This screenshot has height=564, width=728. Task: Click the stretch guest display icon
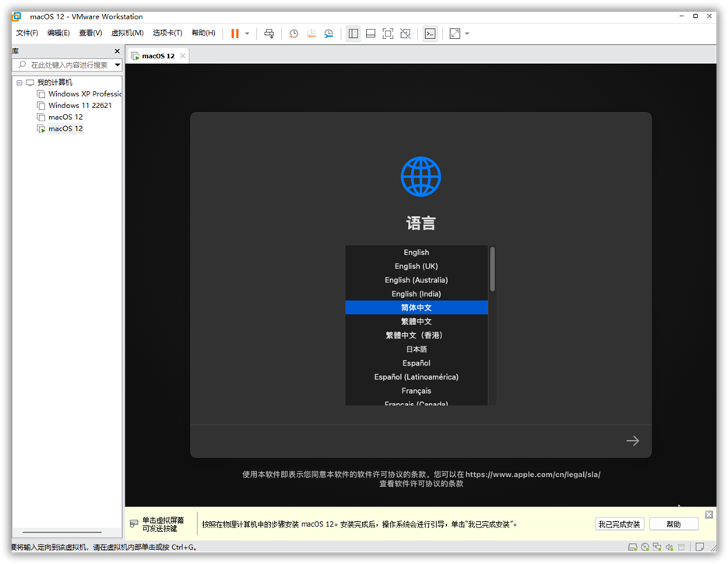[x=455, y=33]
